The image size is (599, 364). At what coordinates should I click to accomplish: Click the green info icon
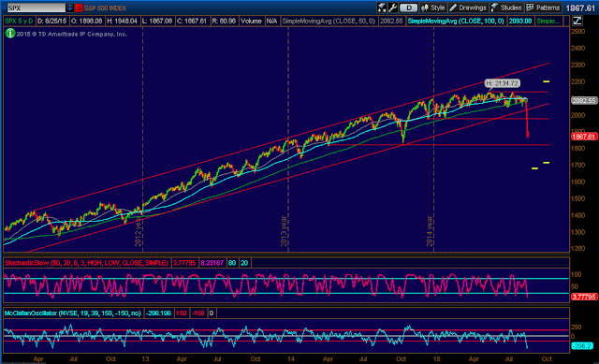[x=10, y=34]
